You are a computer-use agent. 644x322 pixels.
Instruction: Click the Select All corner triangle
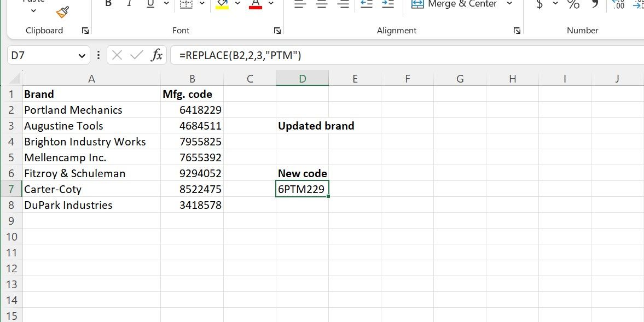pos(15,78)
